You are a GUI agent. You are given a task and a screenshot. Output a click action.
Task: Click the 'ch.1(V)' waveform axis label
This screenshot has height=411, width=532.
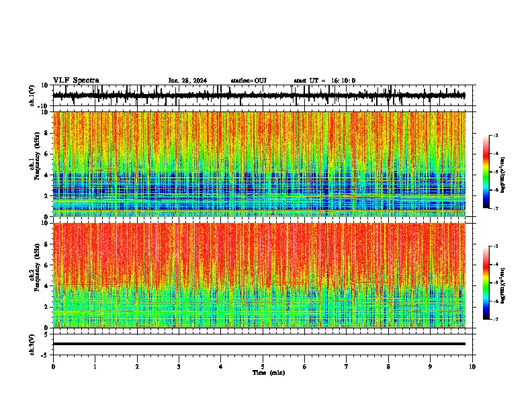[x=32, y=95]
